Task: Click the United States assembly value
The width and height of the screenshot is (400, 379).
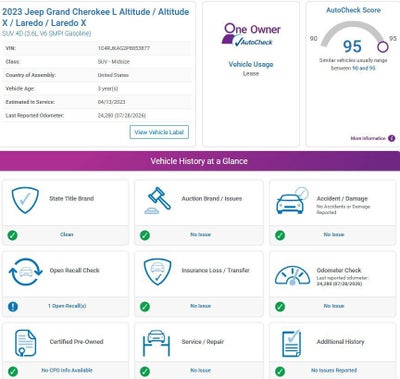Action: point(113,75)
